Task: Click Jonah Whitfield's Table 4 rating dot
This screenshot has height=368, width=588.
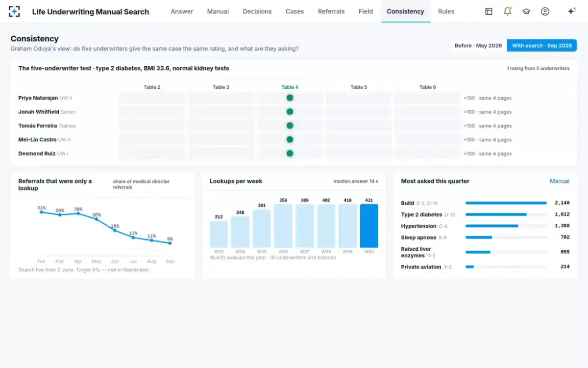Action: pyautogui.click(x=290, y=112)
